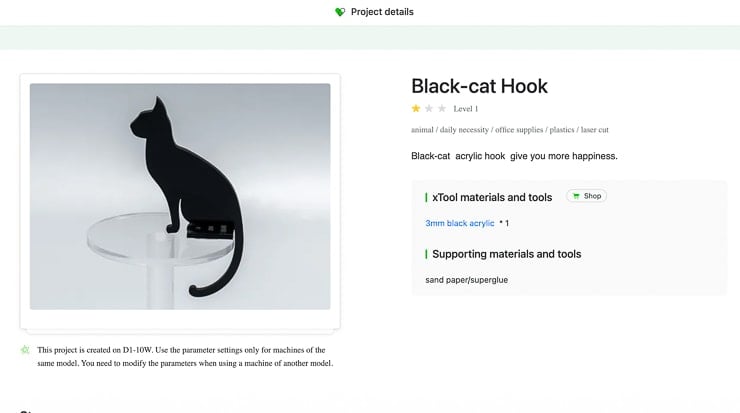
Task: Click the green lightbulb tip icon
Action: click(x=25, y=350)
